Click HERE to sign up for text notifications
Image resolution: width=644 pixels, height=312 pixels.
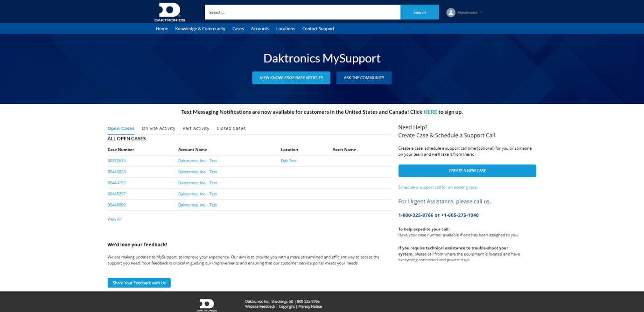430,112
